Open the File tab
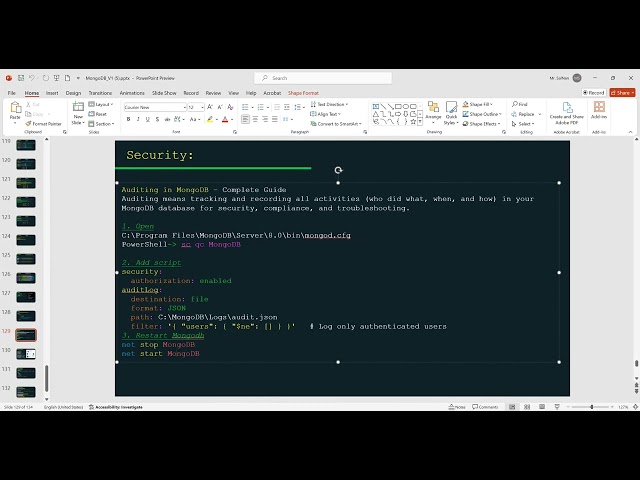 (x=12, y=93)
